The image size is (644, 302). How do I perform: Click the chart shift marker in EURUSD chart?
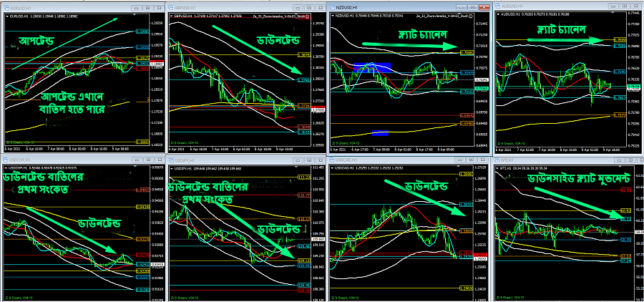(x=135, y=14)
